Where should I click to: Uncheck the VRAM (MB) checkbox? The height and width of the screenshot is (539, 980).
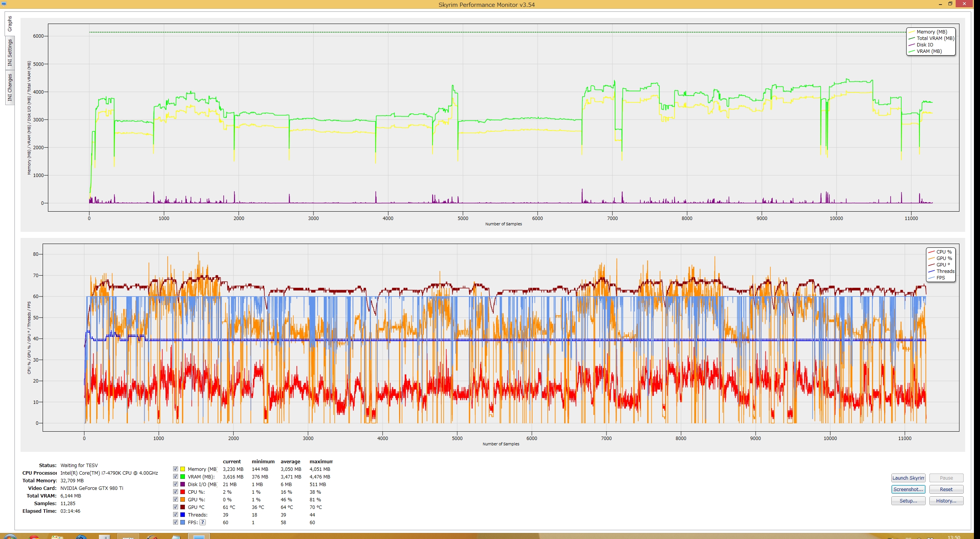click(175, 477)
